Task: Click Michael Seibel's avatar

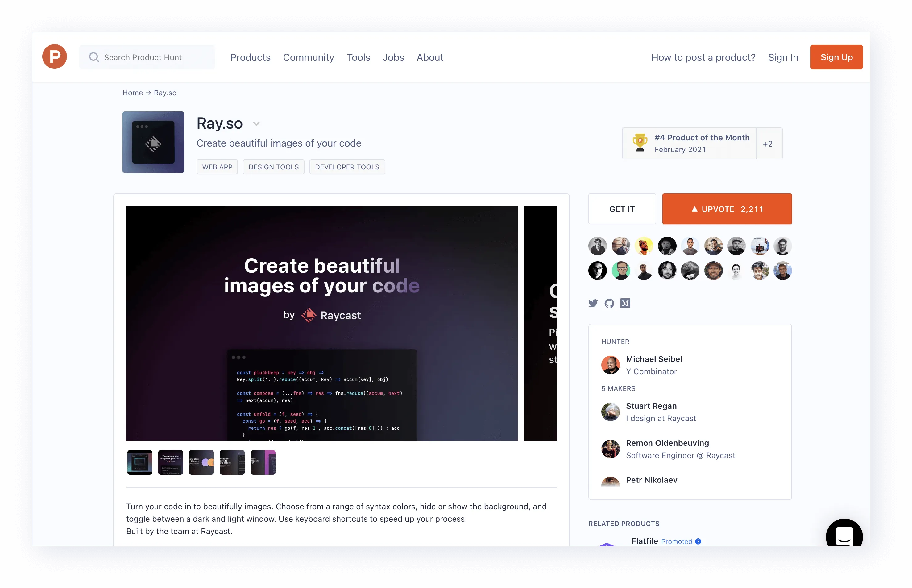Action: (x=611, y=365)
